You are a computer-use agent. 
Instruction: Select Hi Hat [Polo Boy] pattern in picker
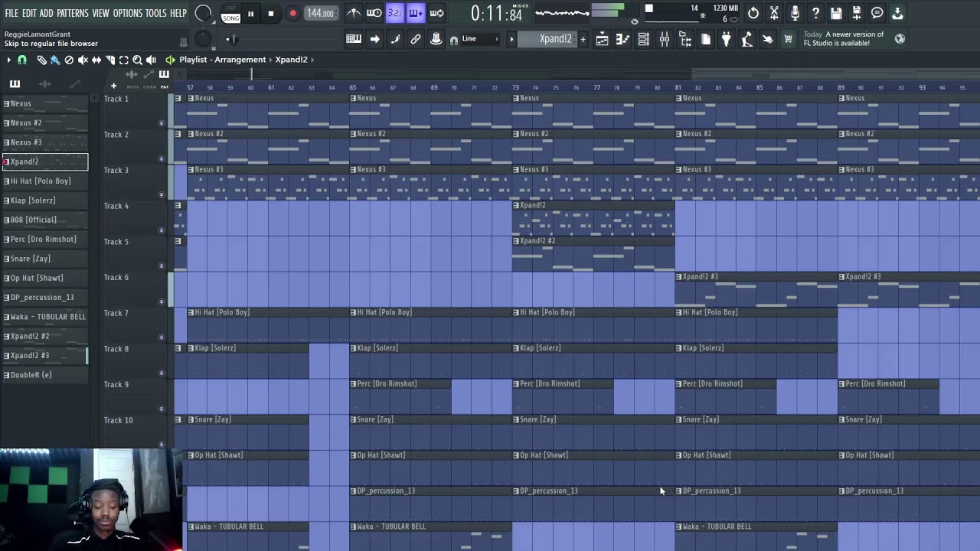click(x=45, y=181)
